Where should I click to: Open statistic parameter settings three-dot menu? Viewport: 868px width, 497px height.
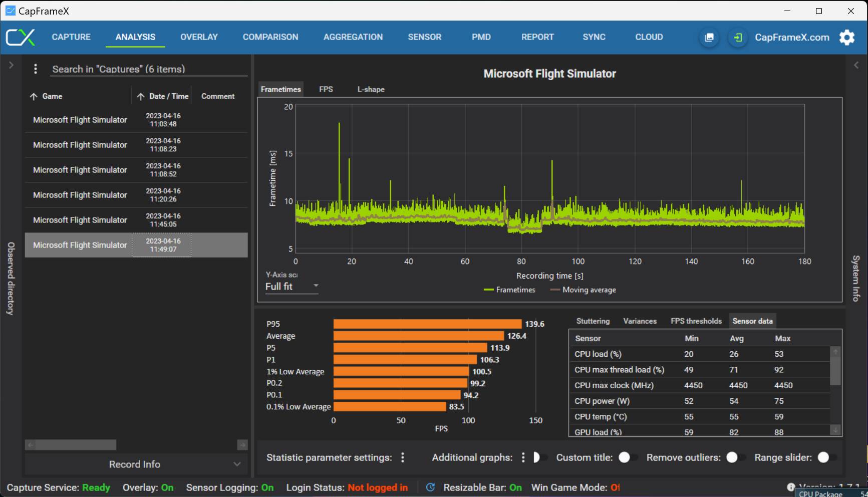[403, 457]
